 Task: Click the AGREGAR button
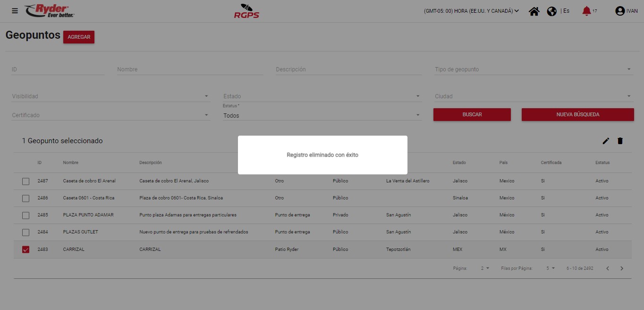79,37
